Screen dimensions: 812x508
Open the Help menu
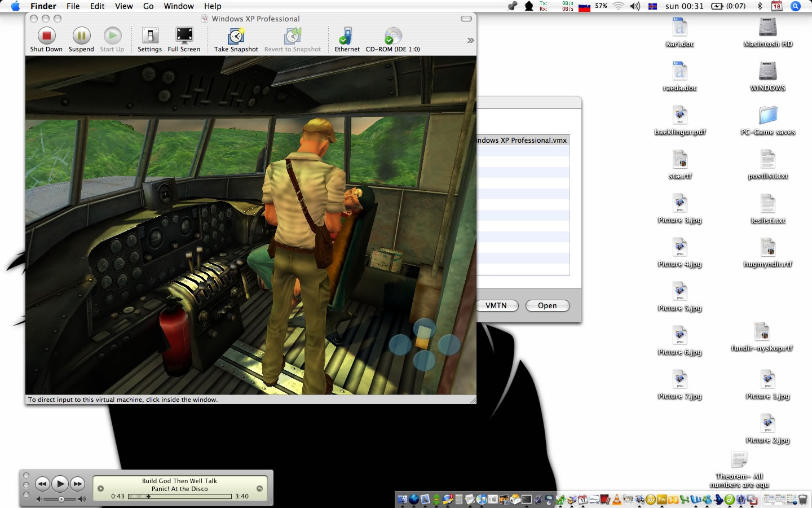213,6
